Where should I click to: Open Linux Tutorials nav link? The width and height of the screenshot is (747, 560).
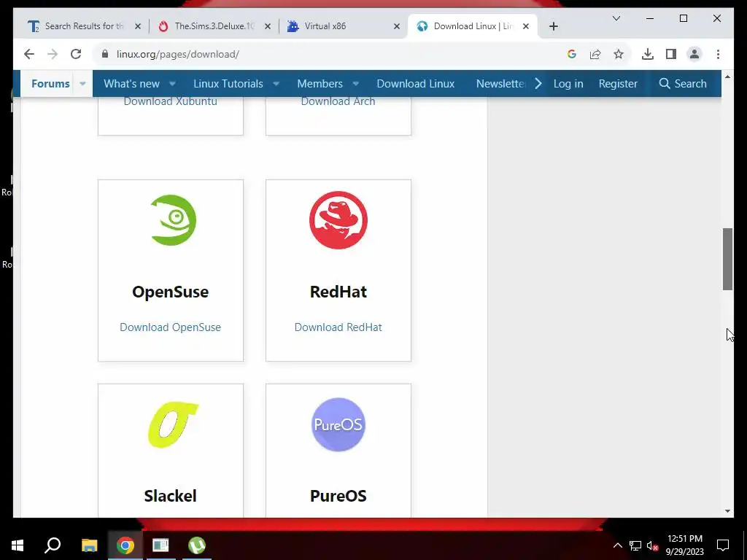[228, 83]
